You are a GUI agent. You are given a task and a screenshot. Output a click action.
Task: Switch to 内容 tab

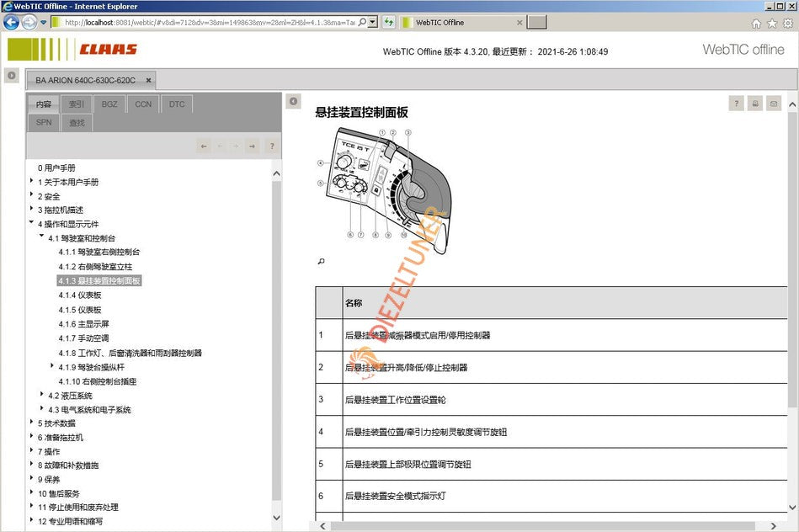pyautogui.click(x=43, y=104)
